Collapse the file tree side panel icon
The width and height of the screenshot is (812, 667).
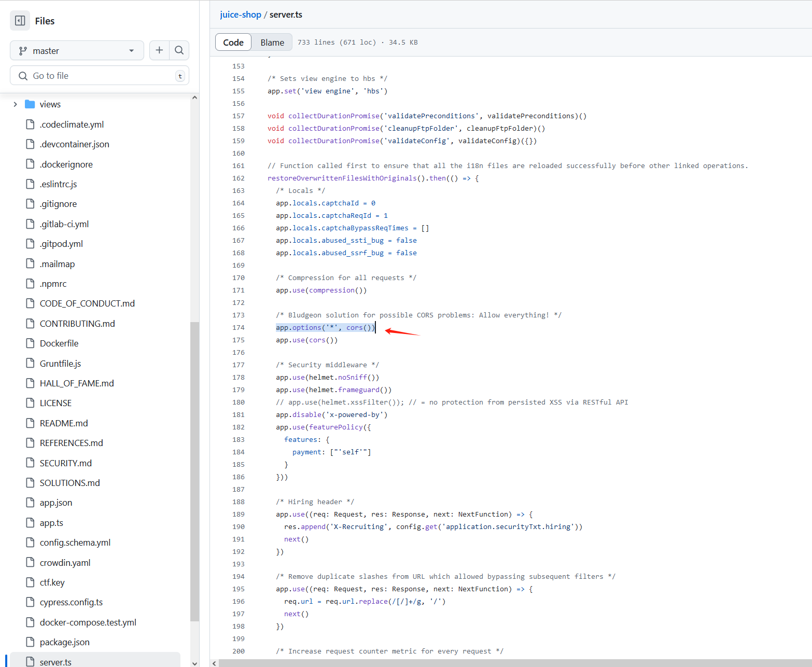tap(20, 21)
